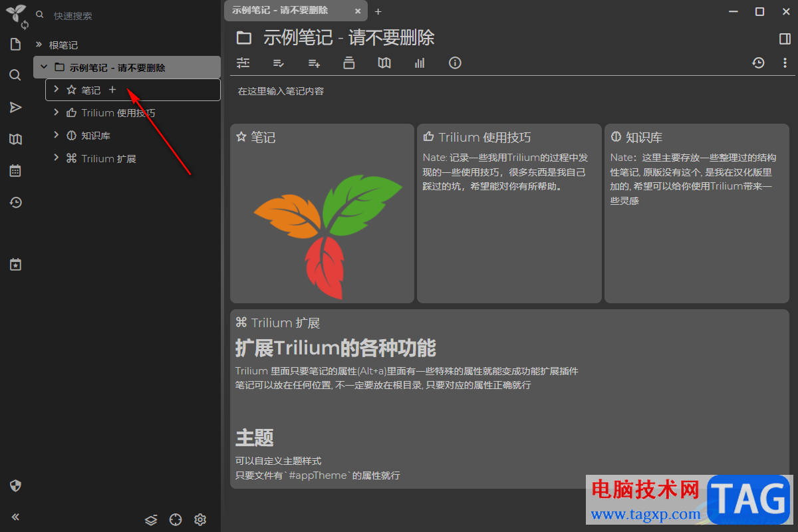This screenshot has width=798, height=532.
Task: Toggle the right pane icon
Action: pyautogui.click(x=785, y=39)
